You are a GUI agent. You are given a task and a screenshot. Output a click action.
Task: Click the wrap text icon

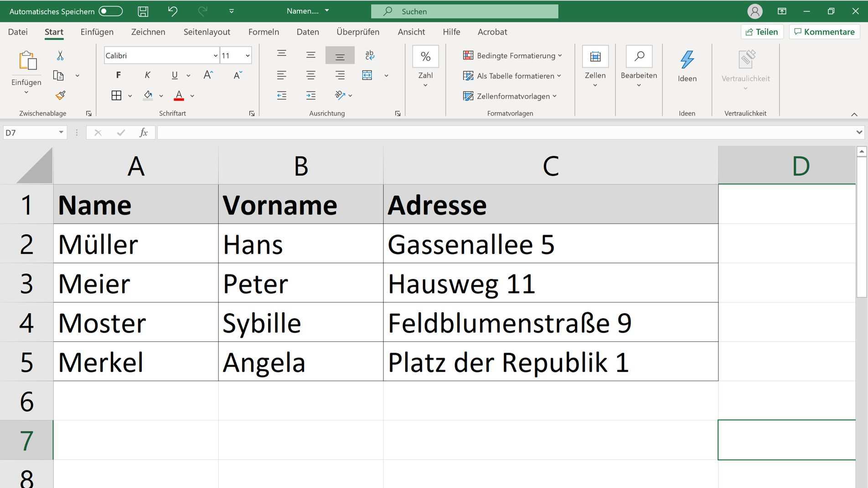[x=370, y=56]
